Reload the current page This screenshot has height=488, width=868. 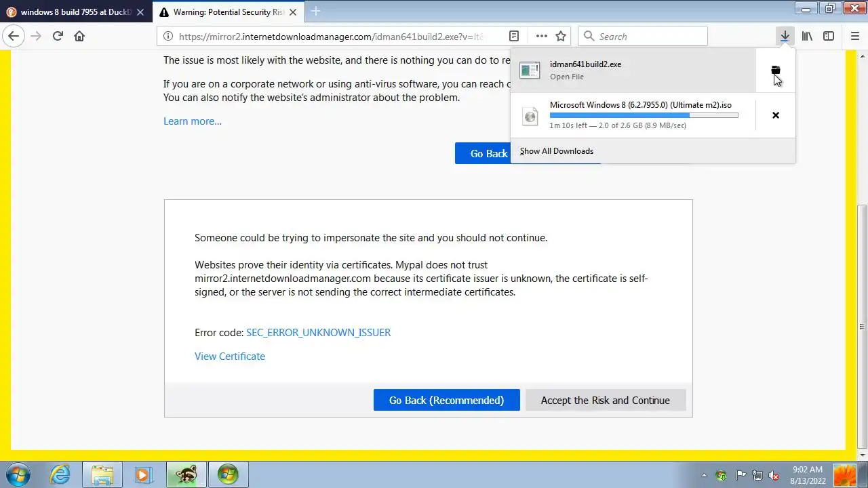click(x=58, y=37)
